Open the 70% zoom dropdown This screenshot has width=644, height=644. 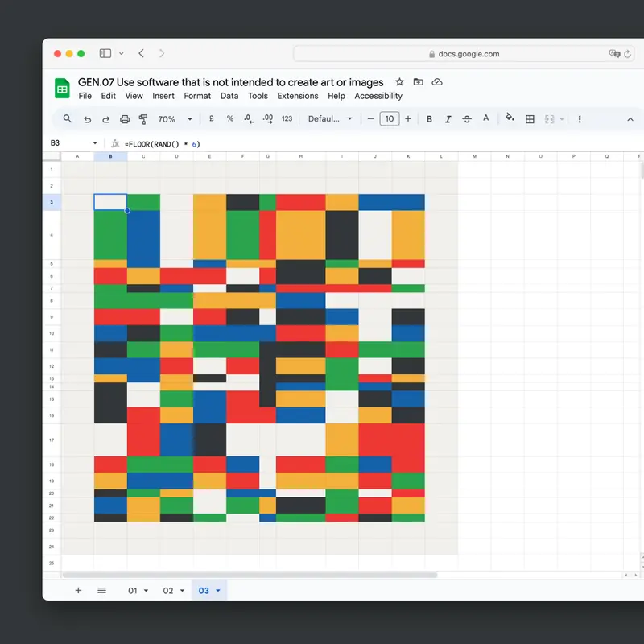pos(175,119)
